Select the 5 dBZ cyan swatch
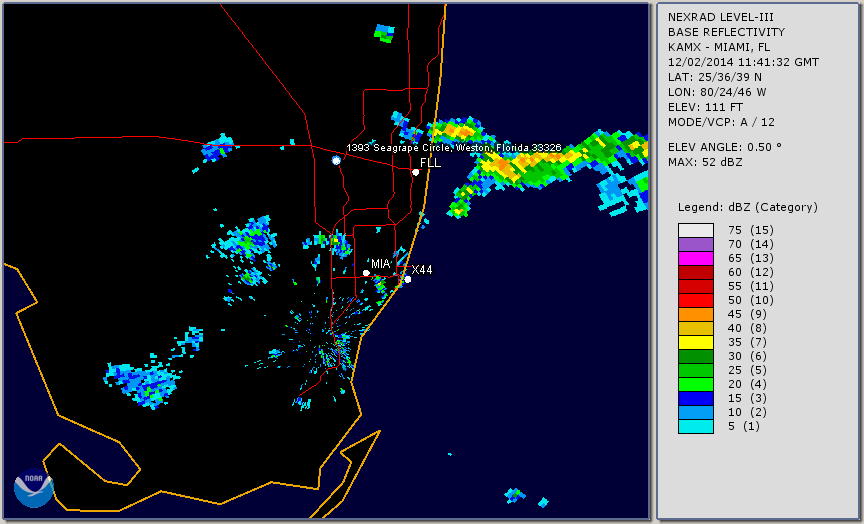Viewport: 864px width, 524px height. [696, 426]
